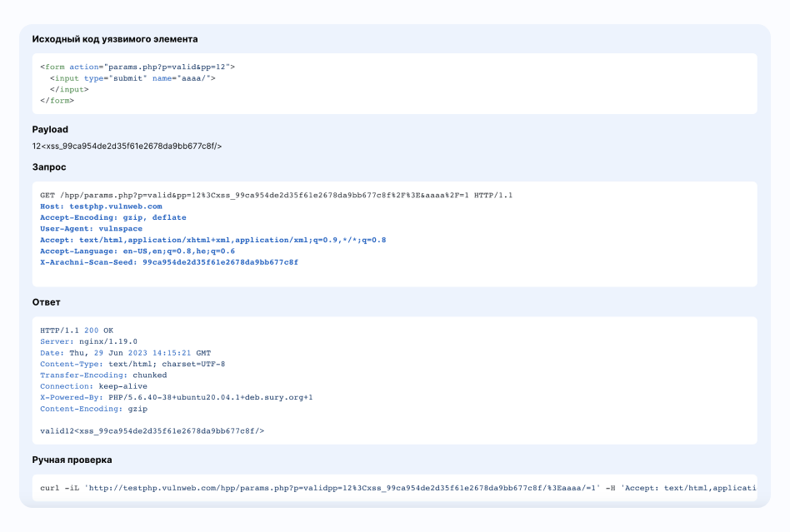Click the Payload section heading

tap(50, 130)
